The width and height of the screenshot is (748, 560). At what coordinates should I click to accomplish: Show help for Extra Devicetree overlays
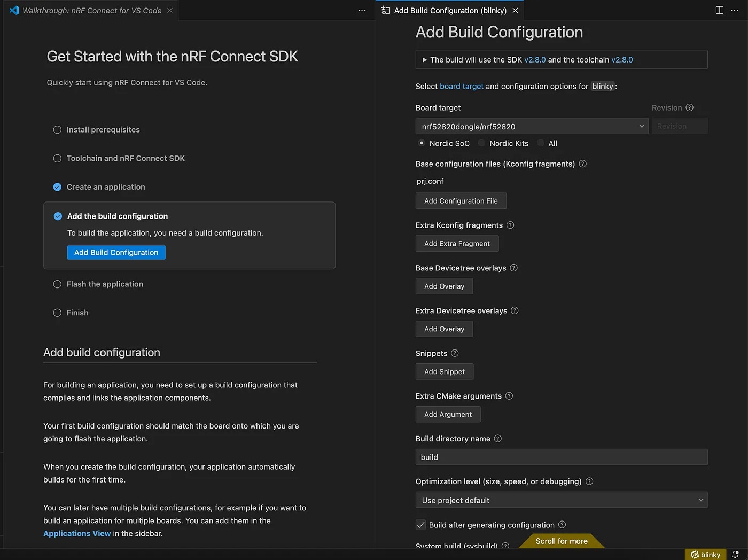515,310
